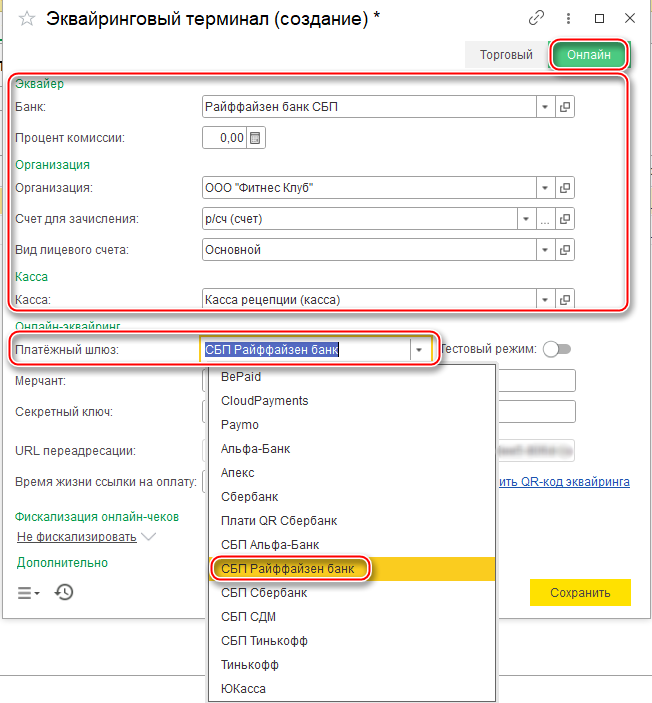Click into the Вид лицевого счета field Основной
Screen dimensions: 652x703
tap(369, 250)
